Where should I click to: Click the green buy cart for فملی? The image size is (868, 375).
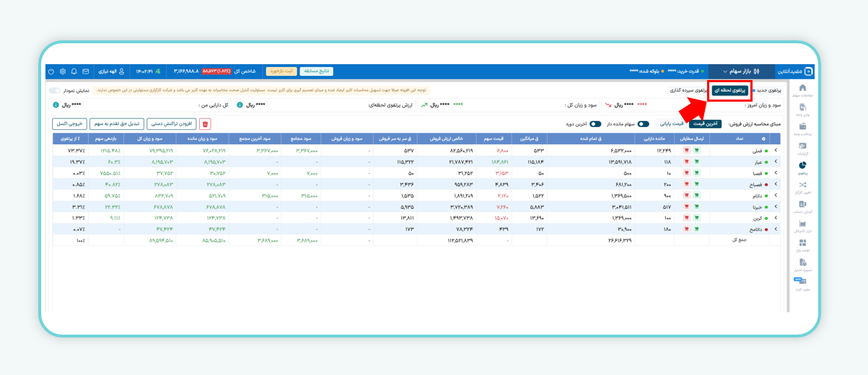(x=697, y=151)
